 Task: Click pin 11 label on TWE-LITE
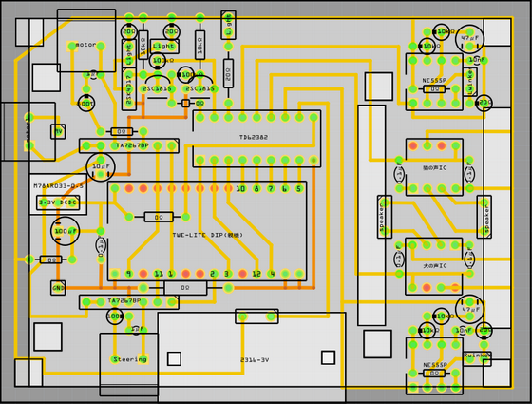coord(158,274)
